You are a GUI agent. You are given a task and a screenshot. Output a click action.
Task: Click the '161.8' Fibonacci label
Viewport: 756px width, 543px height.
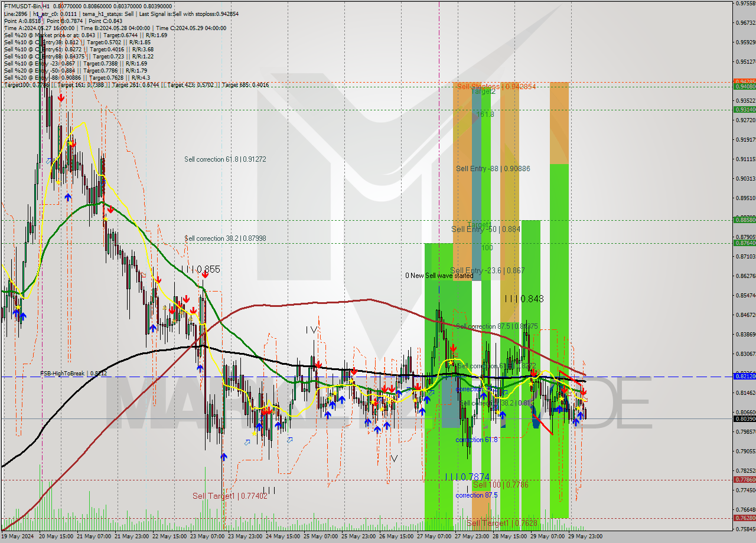[x=485, y=114]
